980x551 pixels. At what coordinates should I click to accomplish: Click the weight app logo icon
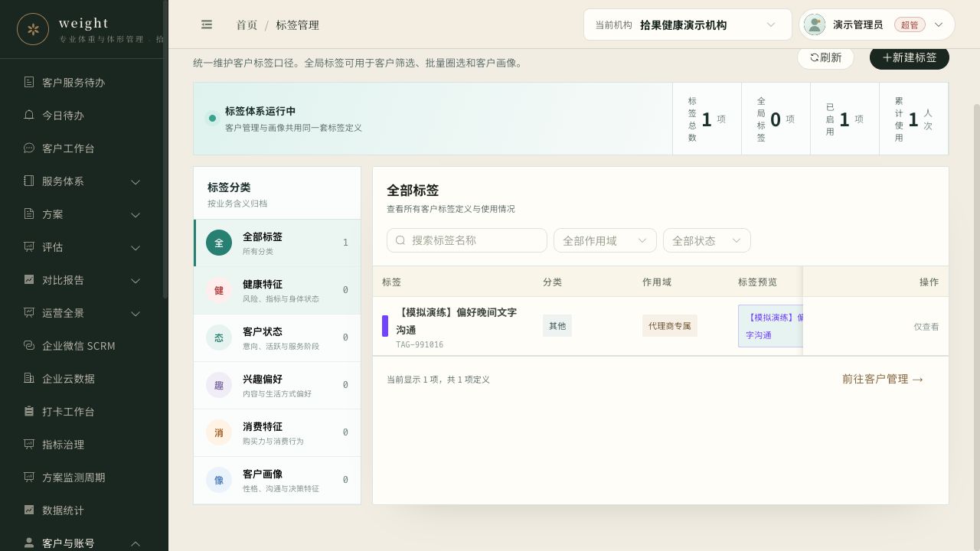pos(33,29)
